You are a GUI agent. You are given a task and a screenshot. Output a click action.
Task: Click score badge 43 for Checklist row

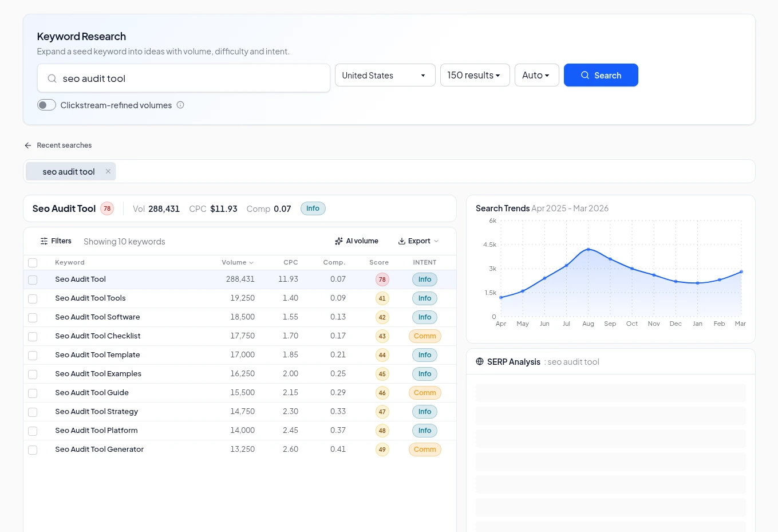tap(382, 336)
